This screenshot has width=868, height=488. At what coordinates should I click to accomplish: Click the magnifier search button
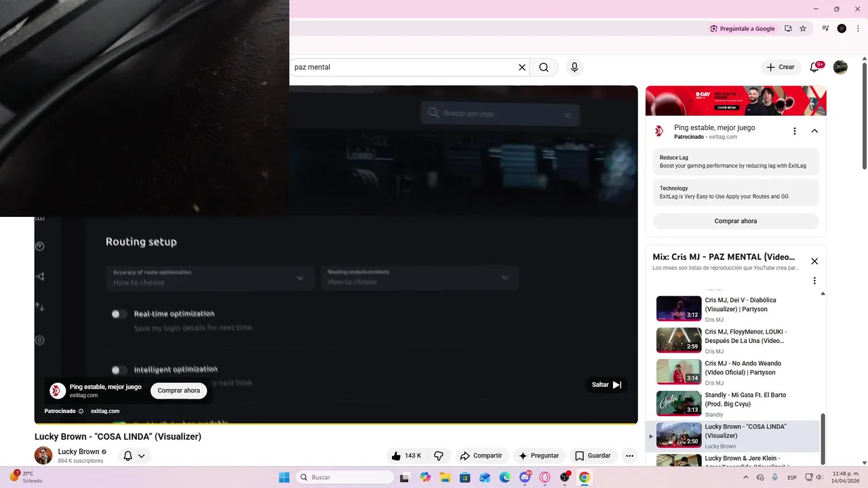click(544, 67)
